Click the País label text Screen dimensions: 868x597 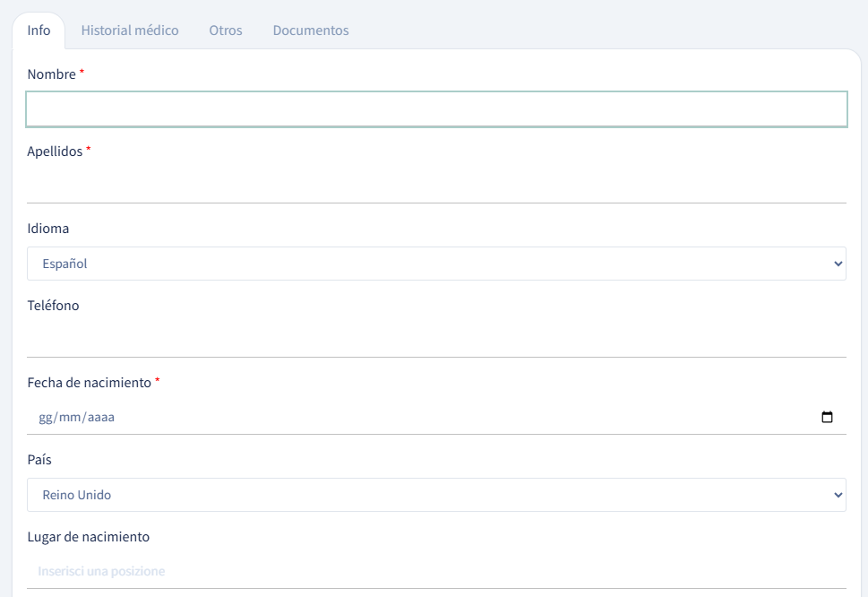point(39,460)
